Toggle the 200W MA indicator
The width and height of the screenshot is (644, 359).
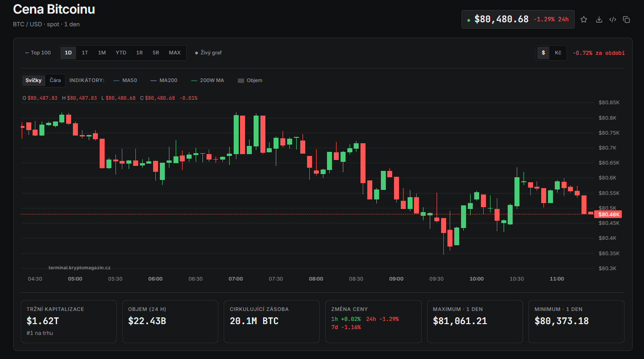click(207, 80)
